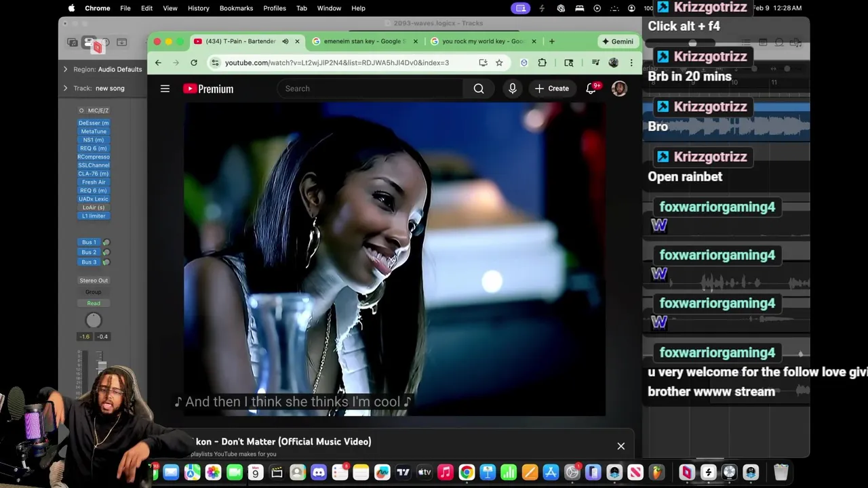Open FL Studio fruit icon in Dock
Screen dimensions: 868x488
pyautogui.click(x=656, y=472)
